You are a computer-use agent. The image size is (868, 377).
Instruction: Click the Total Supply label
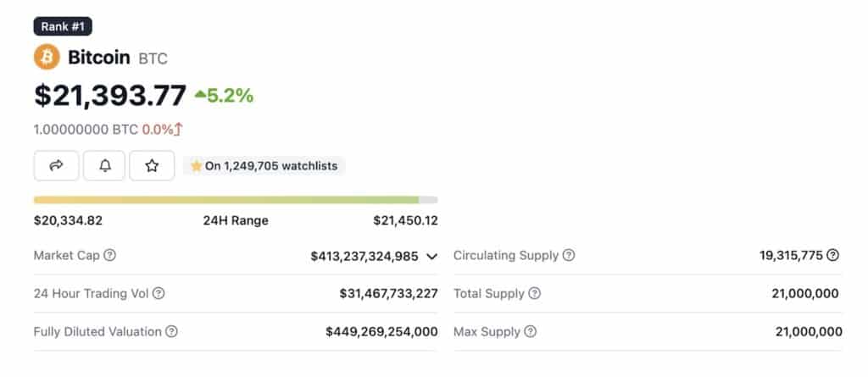pos(489,293)
